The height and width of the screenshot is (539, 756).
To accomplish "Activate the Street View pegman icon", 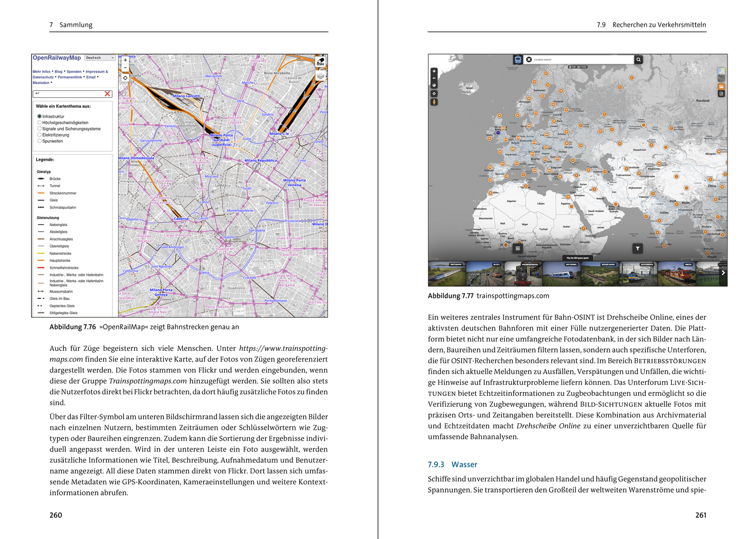I will coord(434,102).
